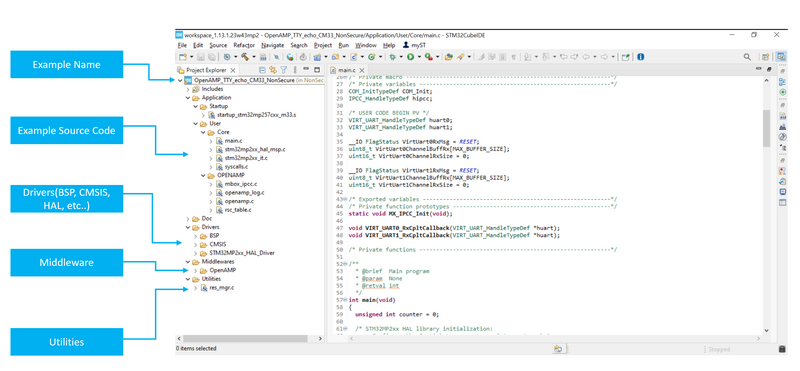Minimize the Project Explorer view
This screenshot has width=800, height=371.
coord(306,69)
